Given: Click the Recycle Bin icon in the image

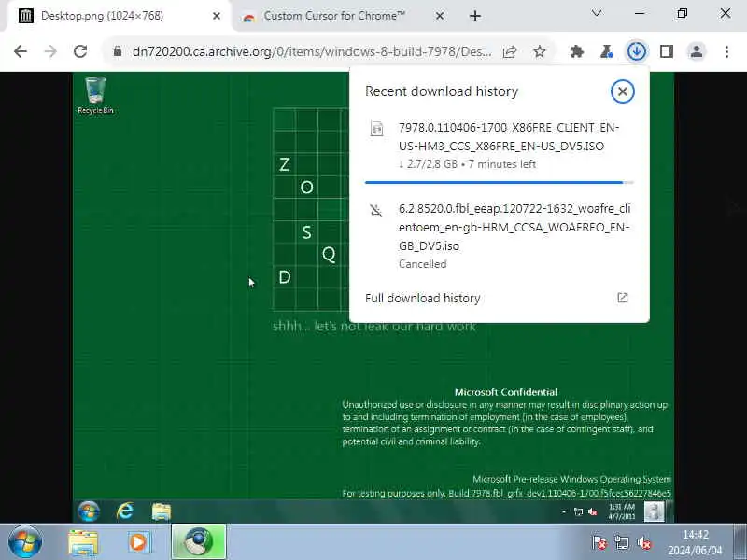Looking at the screenshot, I should (x=95, y=95).
